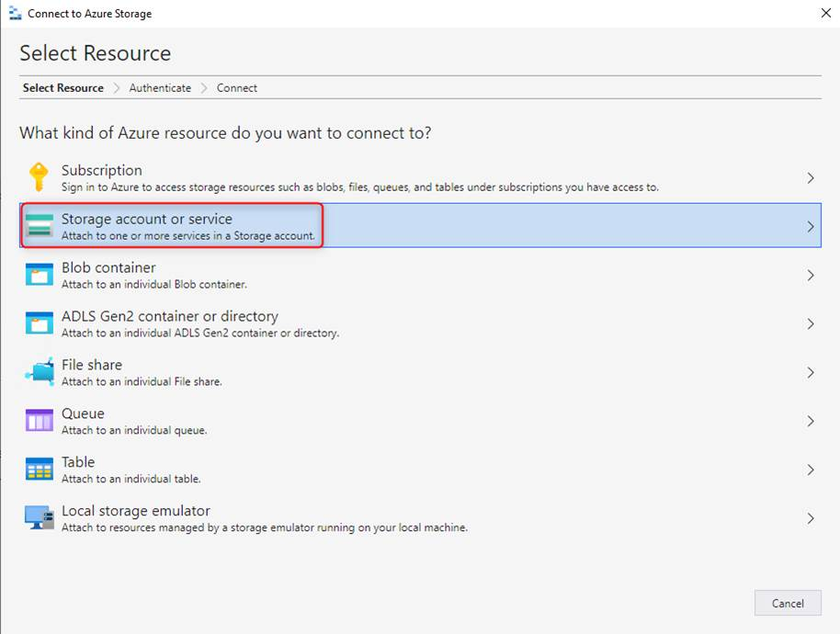
Task: Close the Connect to Azure Storage dialog
Action: tap(823, 14)
